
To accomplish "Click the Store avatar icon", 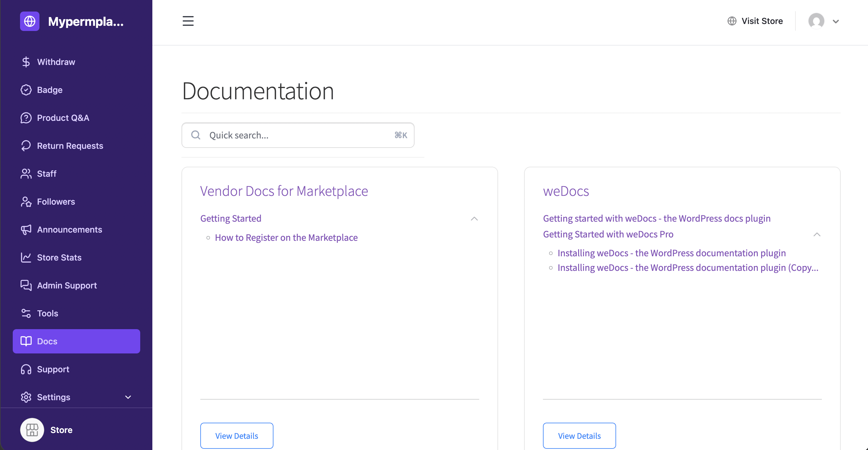I will (32, 430).
